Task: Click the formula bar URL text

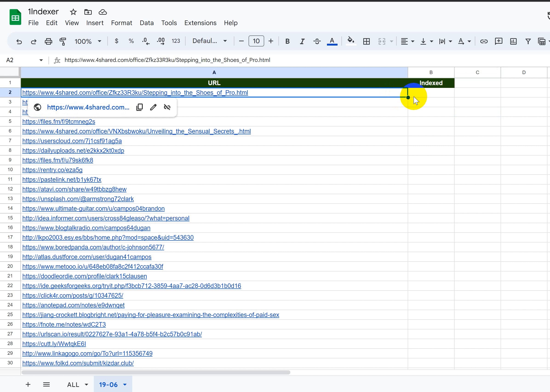Action: [167, 60]
